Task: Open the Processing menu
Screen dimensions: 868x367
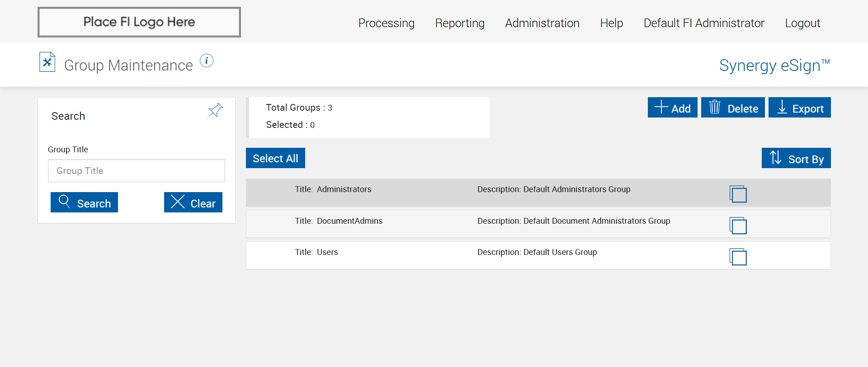Action: point(386,23)
